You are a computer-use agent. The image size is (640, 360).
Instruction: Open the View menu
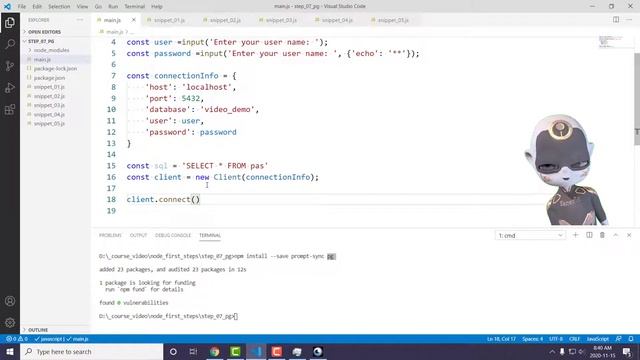pos(82,6)
